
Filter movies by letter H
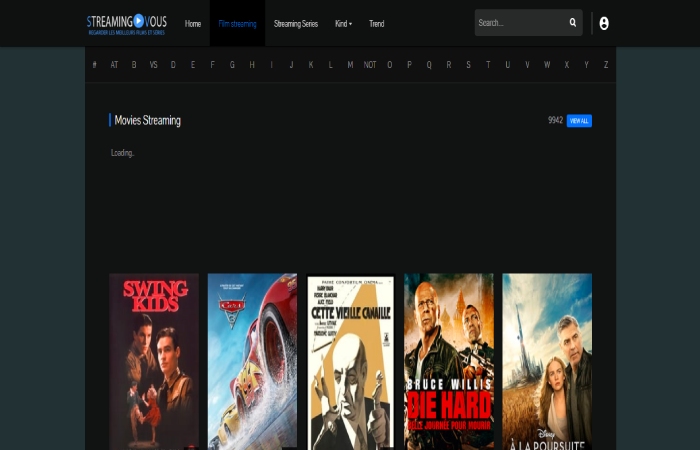pyautogui.click(x=252, y=65)
